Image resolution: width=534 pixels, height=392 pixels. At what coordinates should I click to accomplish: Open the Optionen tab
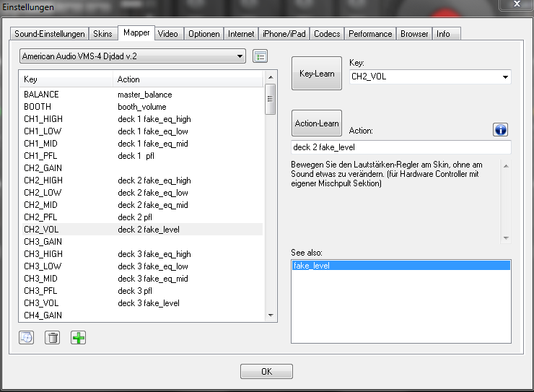coord(204,34)
